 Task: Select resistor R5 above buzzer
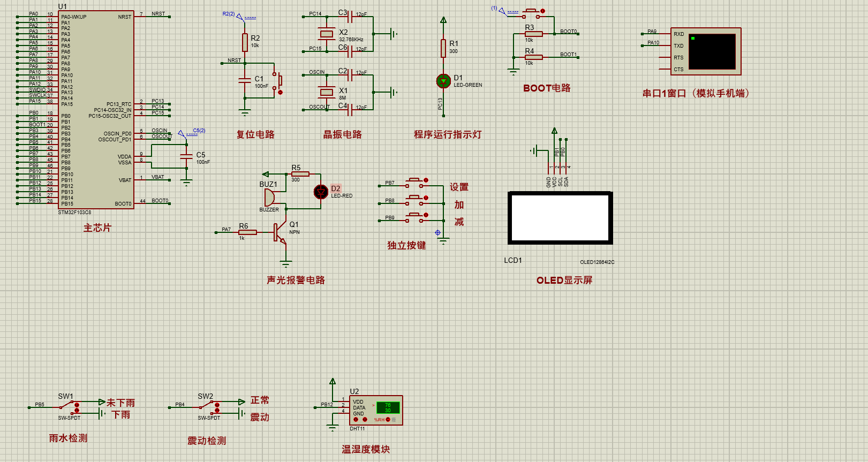coord(300,174)
